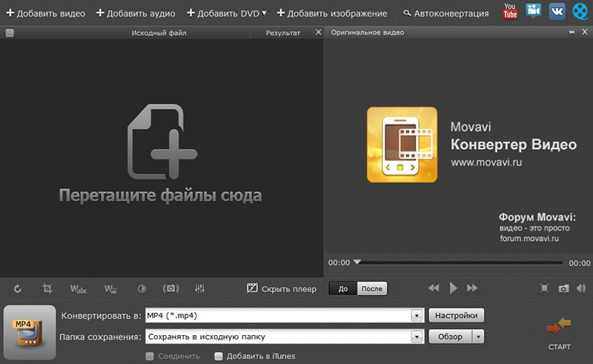Click the large MP4 format preset icon

30,333
